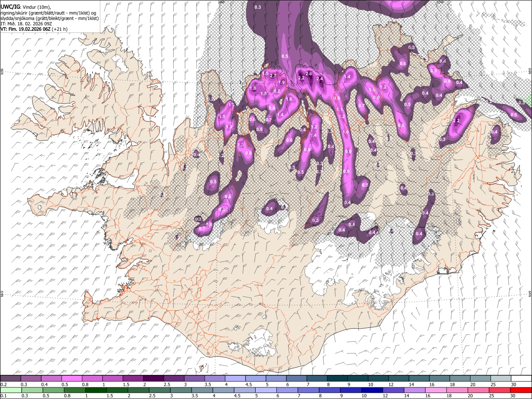Click the 1.6 snowfall value on map
The image size is (532, 399).
289,99
